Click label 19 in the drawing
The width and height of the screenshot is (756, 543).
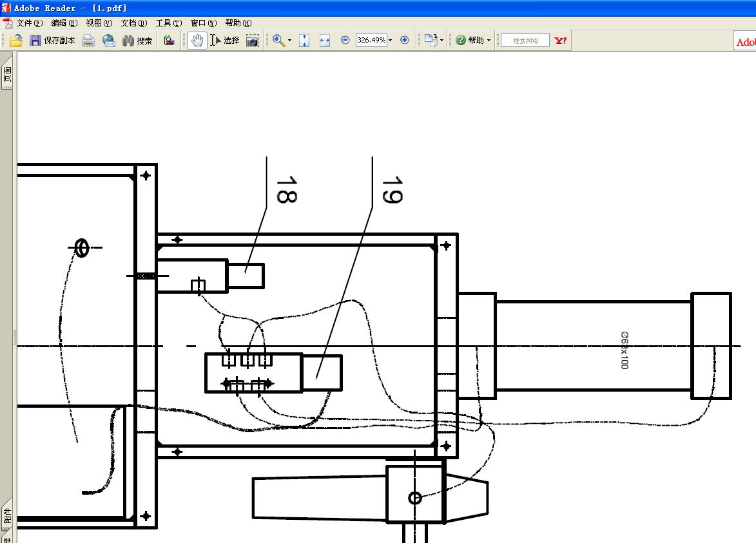[392, 190]
